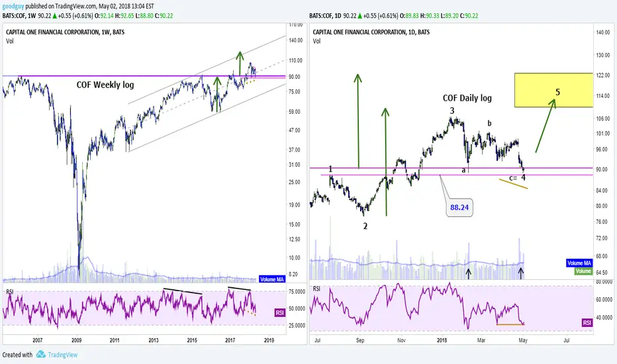Click the 'CAPITAL ONE FINANCIAL CORPORATION, 1W, BATS' title
The width and height of the screenshot is (617, 364).
click(x=65, y=32)
